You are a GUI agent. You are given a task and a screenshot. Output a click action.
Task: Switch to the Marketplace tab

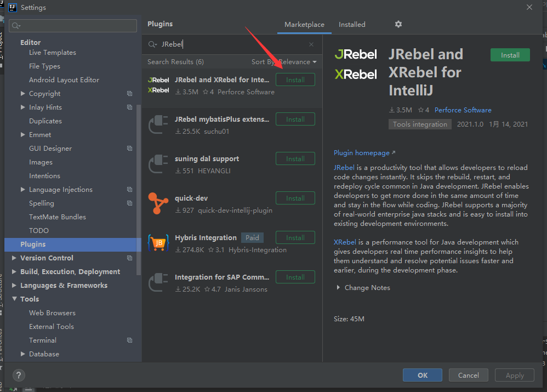304,25
